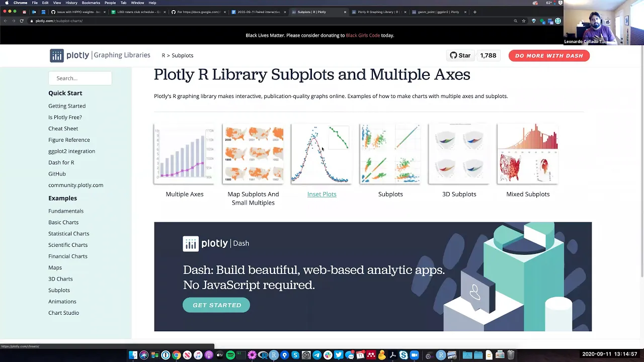Open Is Plotly Free? in the sidebar
Image resolution: width=644 pixels, height=362 pixels.
[x=65, y=117]
